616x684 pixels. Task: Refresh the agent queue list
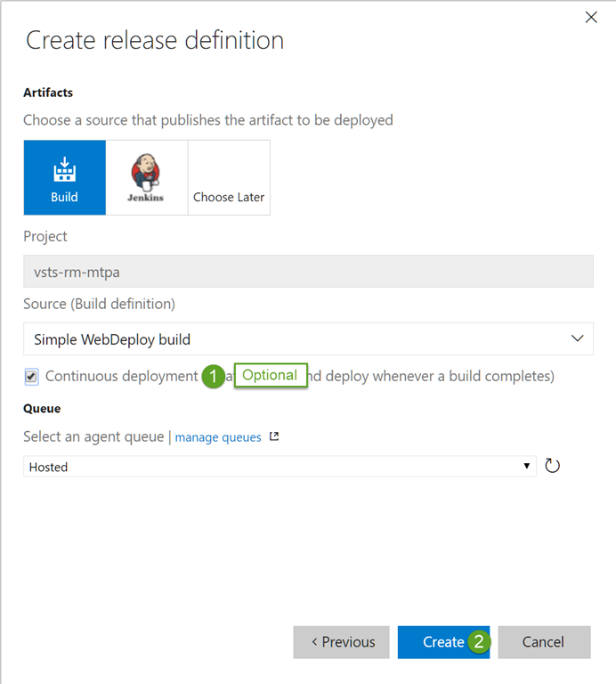[x=553, y=466]
